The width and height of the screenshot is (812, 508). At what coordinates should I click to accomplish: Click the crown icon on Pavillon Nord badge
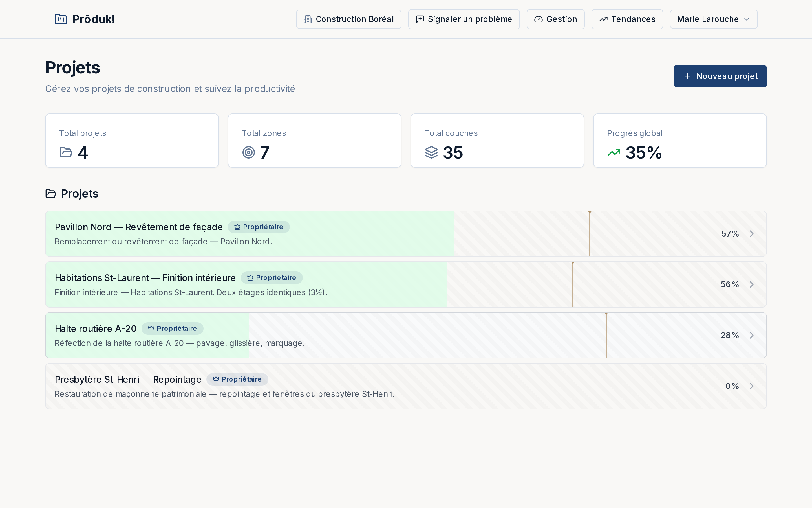coord(237,227)
